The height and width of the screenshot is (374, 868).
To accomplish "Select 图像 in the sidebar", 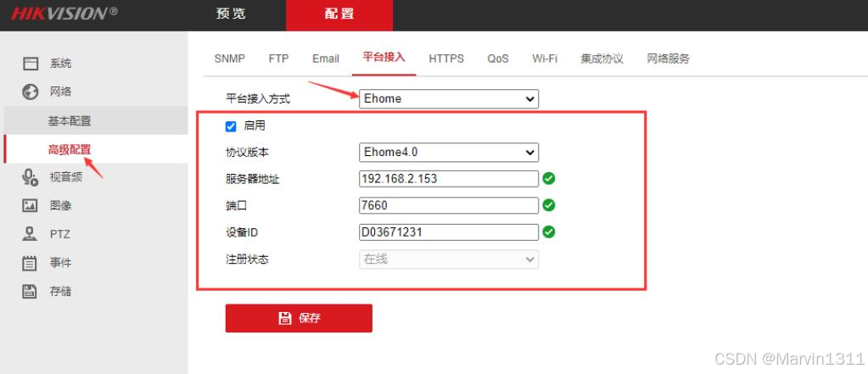I will coord(61,206).
